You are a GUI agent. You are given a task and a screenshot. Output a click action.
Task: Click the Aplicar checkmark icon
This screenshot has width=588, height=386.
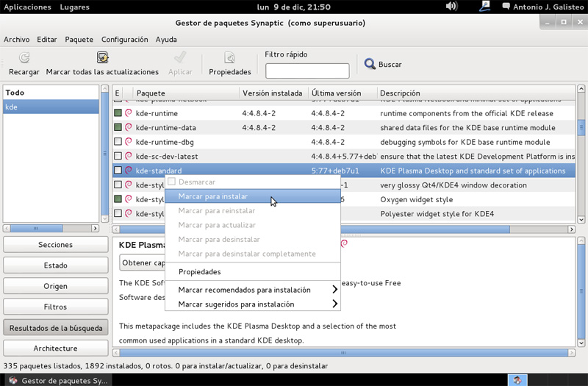point(180,57)
